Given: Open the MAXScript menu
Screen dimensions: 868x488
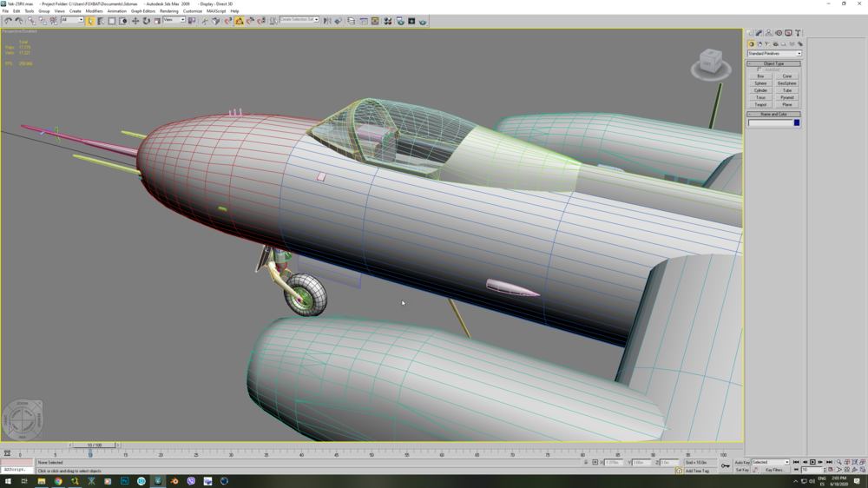Looking at the screenshot, I should 216,11.
